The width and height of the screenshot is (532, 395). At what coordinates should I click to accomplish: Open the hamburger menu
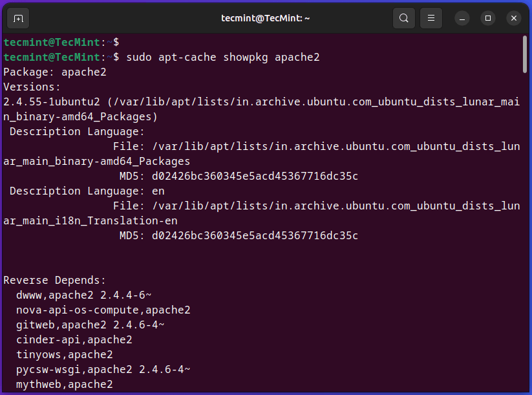[x=431, y=18]
